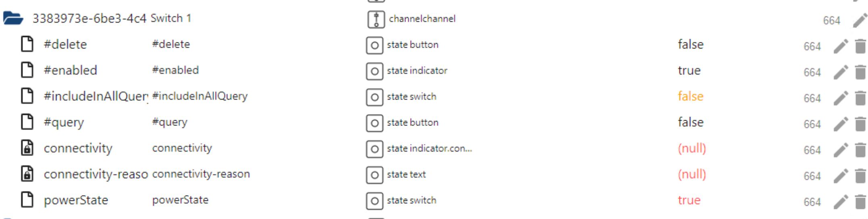Delete the #enabled state using trash icon
Screen dimensions: 868x219
coord(860,72)
